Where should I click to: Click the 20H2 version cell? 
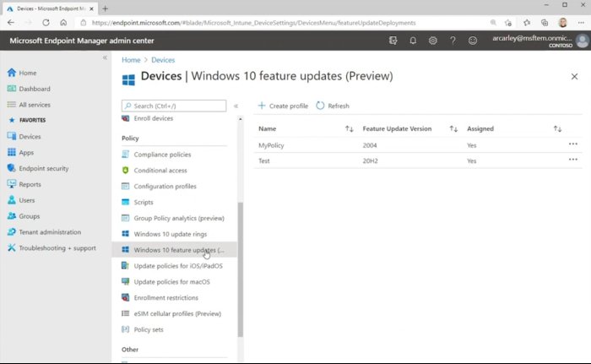pyautogui.click(x=370, y=160)
